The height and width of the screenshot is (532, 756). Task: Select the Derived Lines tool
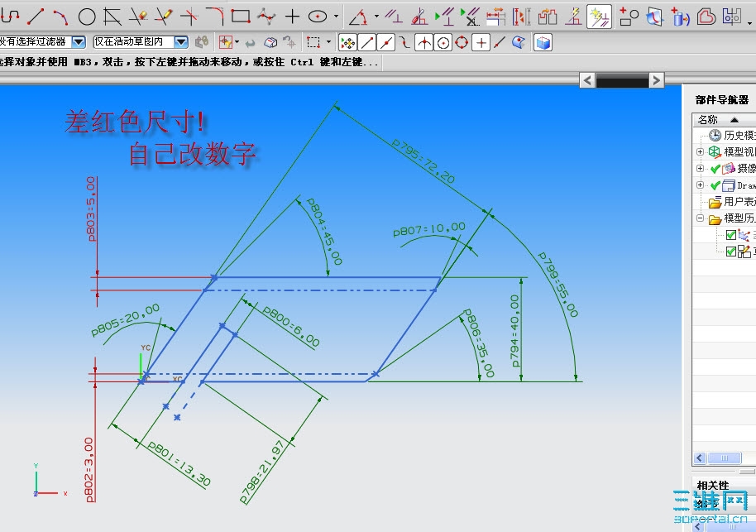[112, 17]
